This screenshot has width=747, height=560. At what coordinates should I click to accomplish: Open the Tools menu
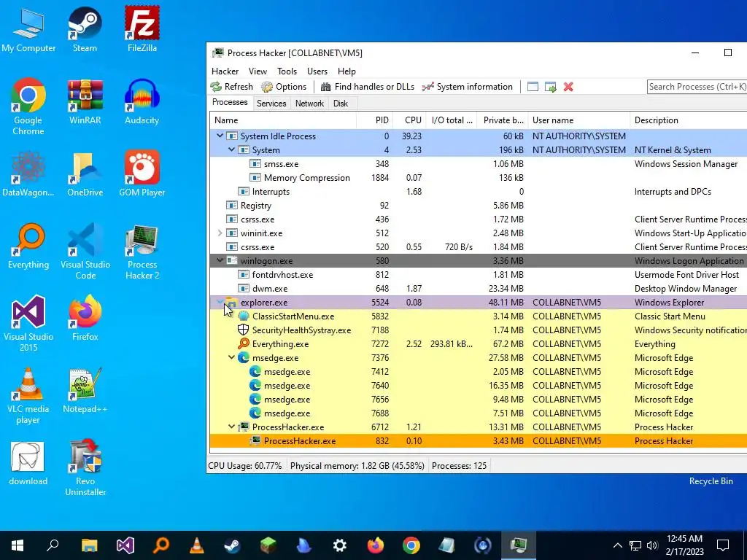287,71
